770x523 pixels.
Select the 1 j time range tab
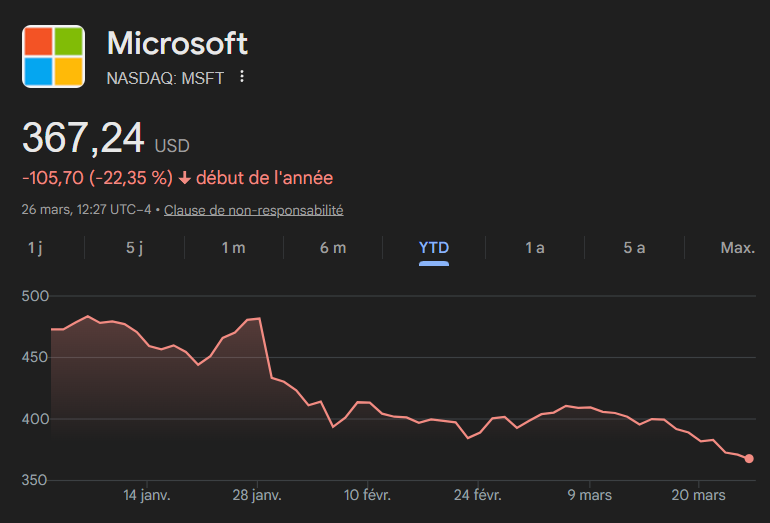pyautogui.click(x=35, y=248)
